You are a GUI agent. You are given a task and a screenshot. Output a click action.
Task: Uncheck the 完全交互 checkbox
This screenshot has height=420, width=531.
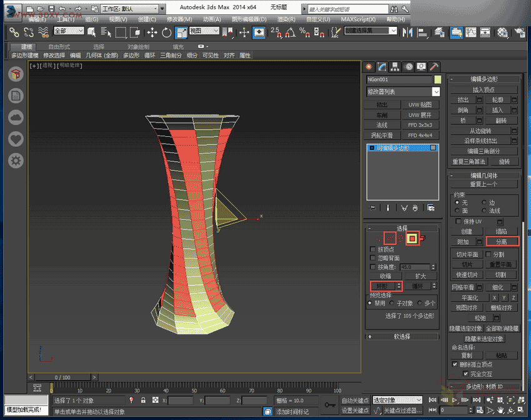click(465, 374)
